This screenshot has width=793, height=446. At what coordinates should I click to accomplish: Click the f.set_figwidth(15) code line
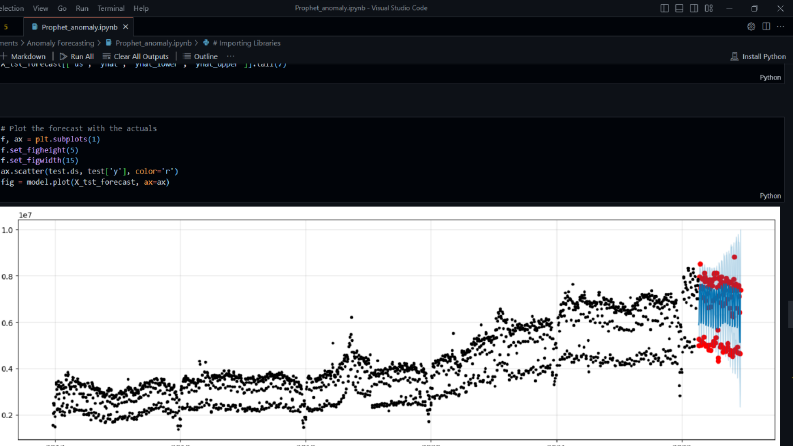coord(39,160)
